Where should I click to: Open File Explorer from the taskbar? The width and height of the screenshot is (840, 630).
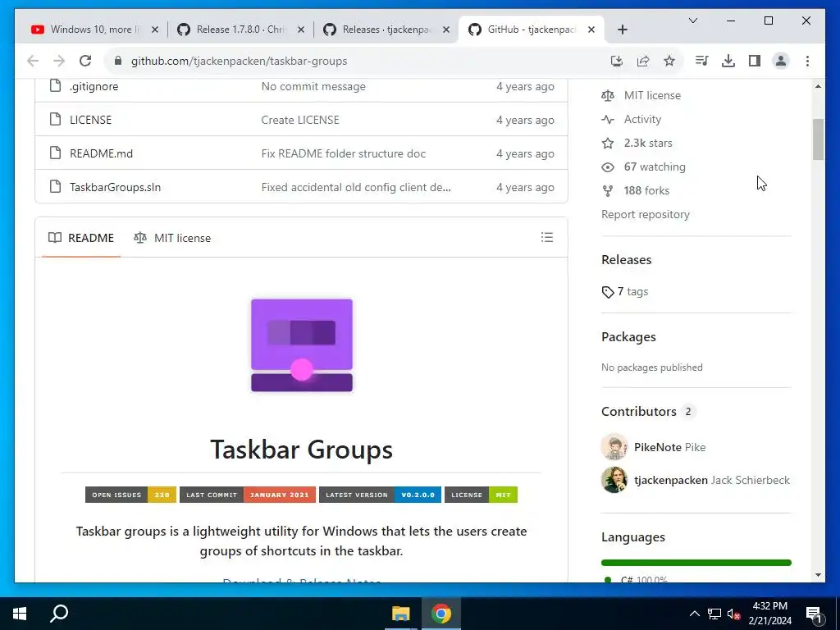tap(400, 614)
